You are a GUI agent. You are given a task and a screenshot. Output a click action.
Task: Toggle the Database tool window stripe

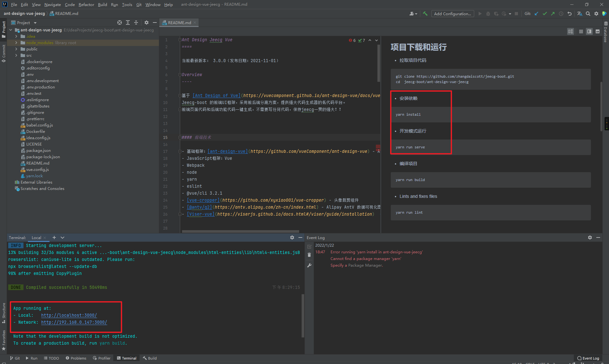[606, 32]
